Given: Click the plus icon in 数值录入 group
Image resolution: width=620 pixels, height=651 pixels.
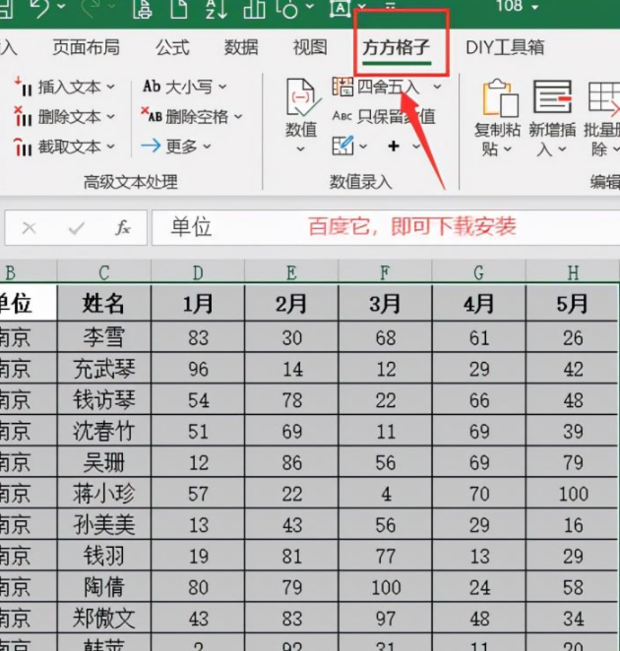Looking at the screenshot, I should point(393,146).
